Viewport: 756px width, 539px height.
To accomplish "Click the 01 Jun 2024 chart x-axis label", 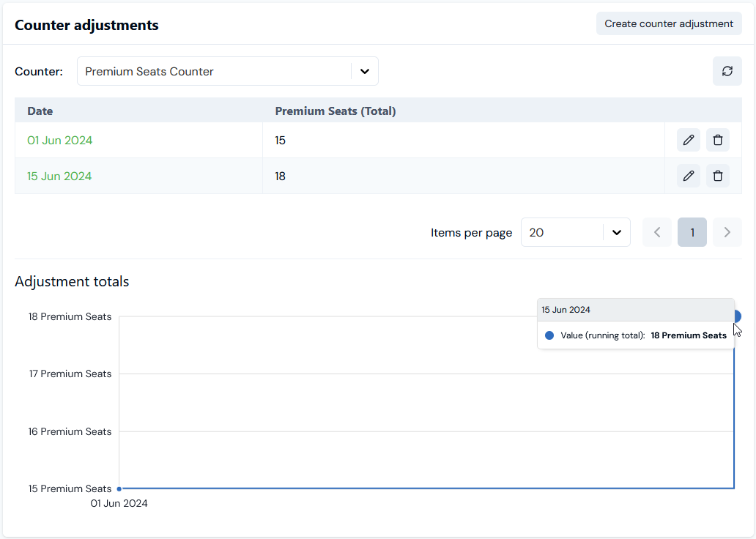I will [119, 503].
